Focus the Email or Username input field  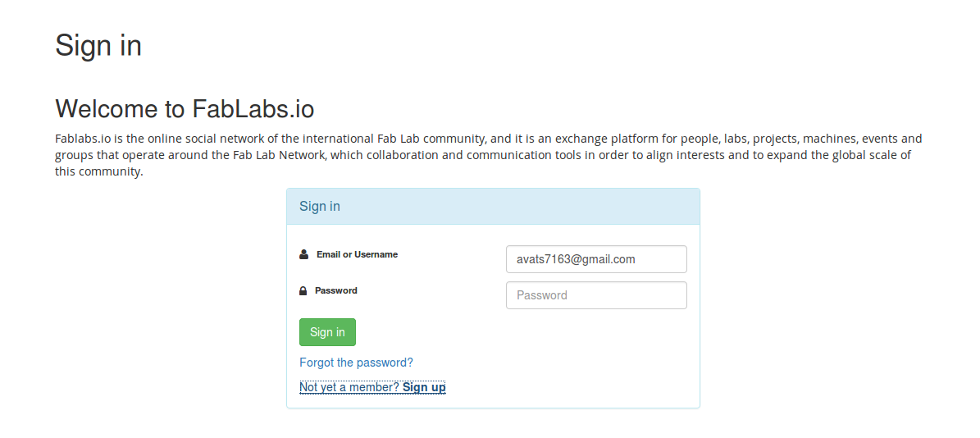pyautogui.click(x=596, y=259)
